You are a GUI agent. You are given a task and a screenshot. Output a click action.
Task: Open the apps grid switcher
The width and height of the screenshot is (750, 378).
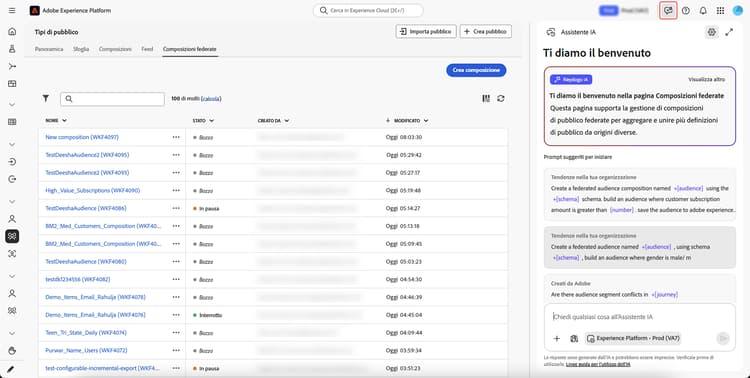[x=720, y=11]
